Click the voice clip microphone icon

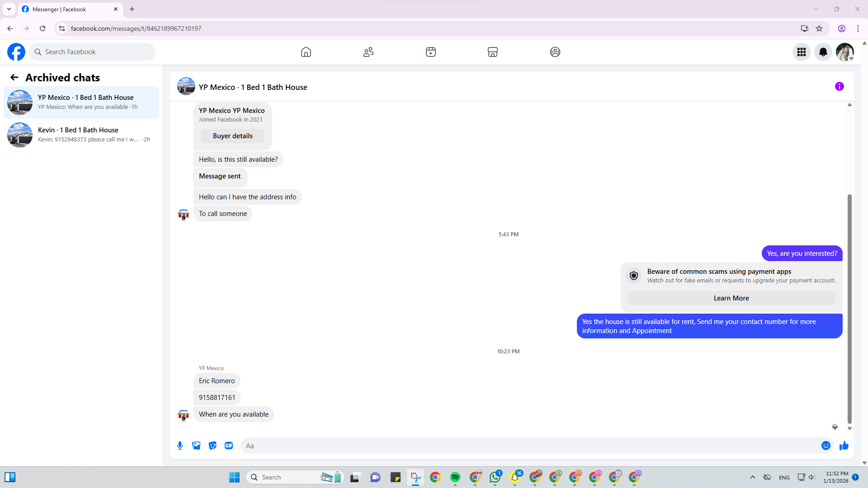pos(180,446)
